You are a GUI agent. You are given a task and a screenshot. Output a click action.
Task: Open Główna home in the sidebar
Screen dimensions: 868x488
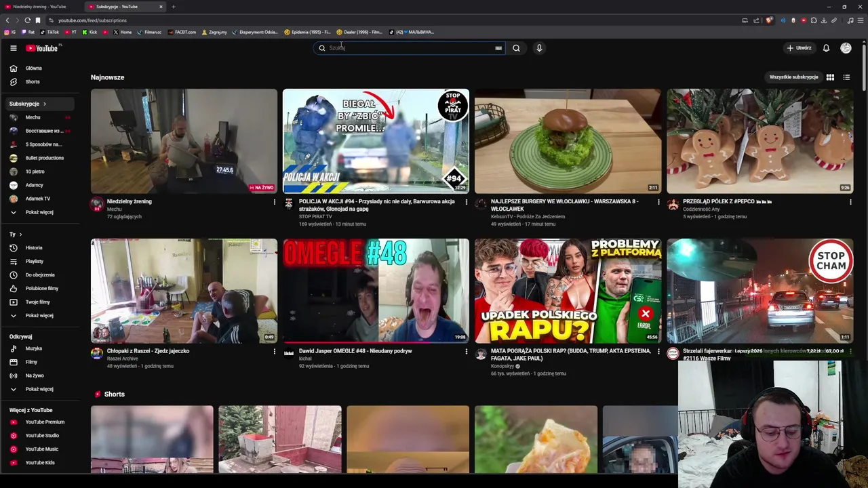click(41, 68)
